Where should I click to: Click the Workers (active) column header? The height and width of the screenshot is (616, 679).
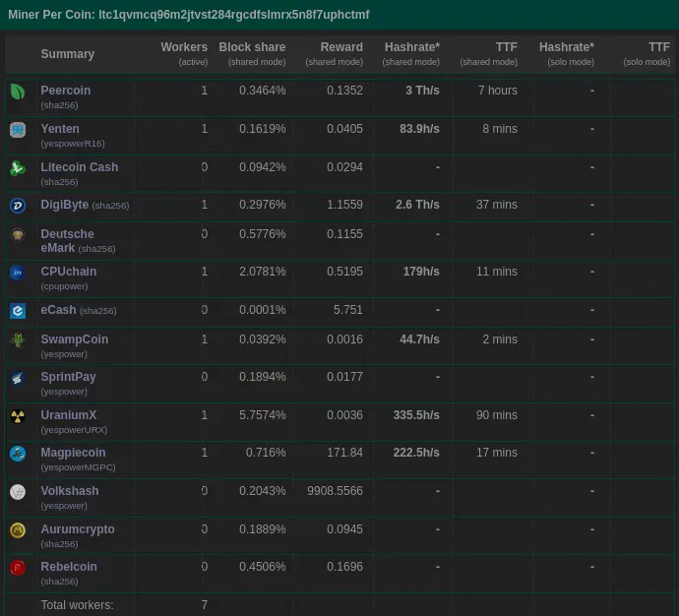click(184, 54)
